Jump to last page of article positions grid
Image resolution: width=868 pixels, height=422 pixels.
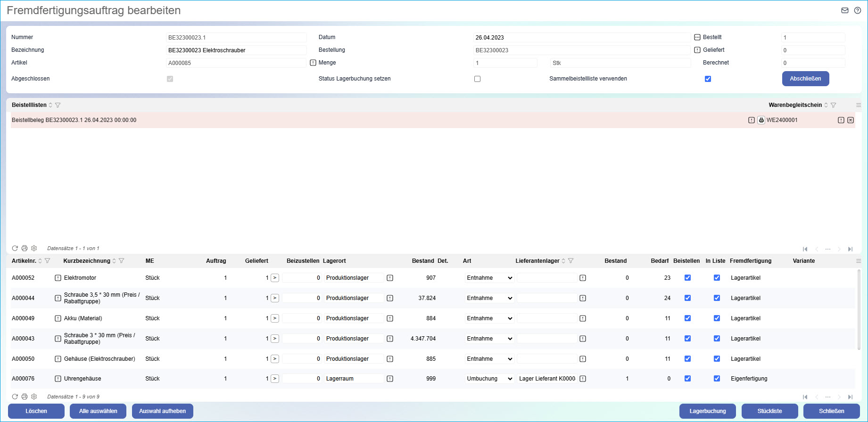(x=850, y=397)
